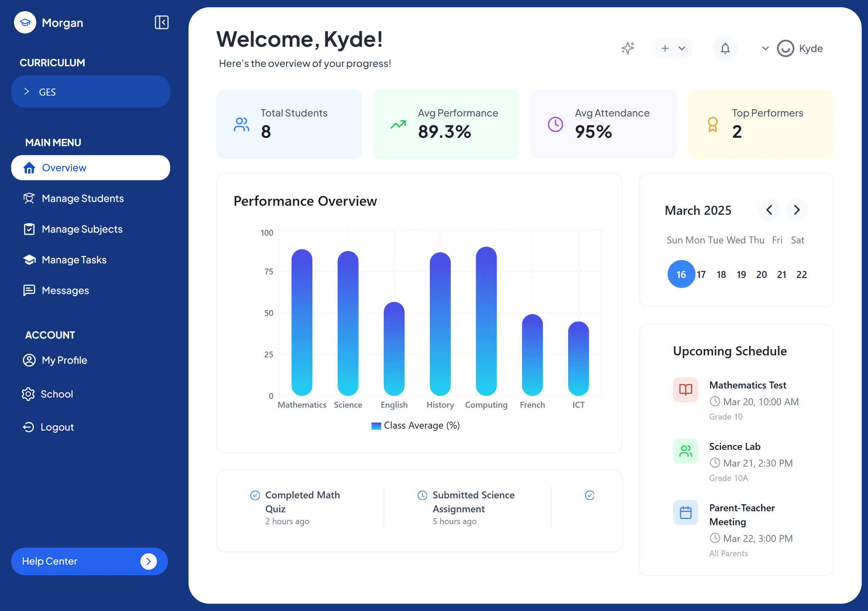Toggle Class Average legend color swatch

click(376, 425)
